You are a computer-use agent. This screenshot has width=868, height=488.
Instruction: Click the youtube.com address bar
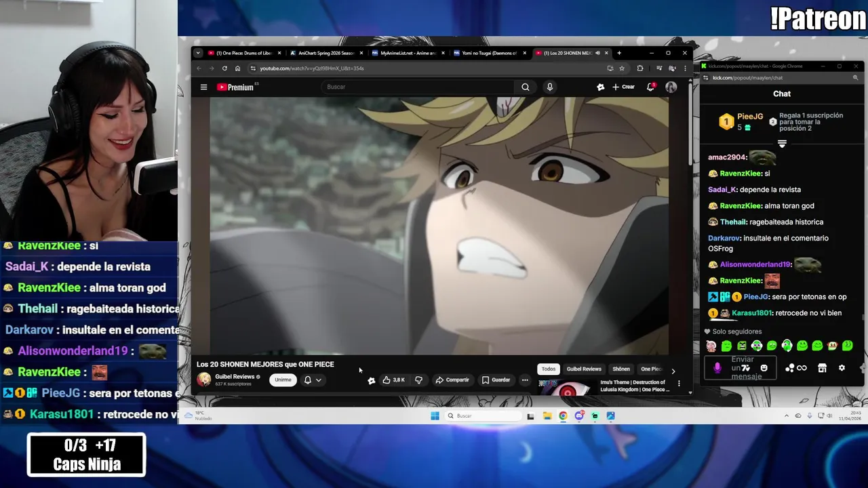pos(434,68)
